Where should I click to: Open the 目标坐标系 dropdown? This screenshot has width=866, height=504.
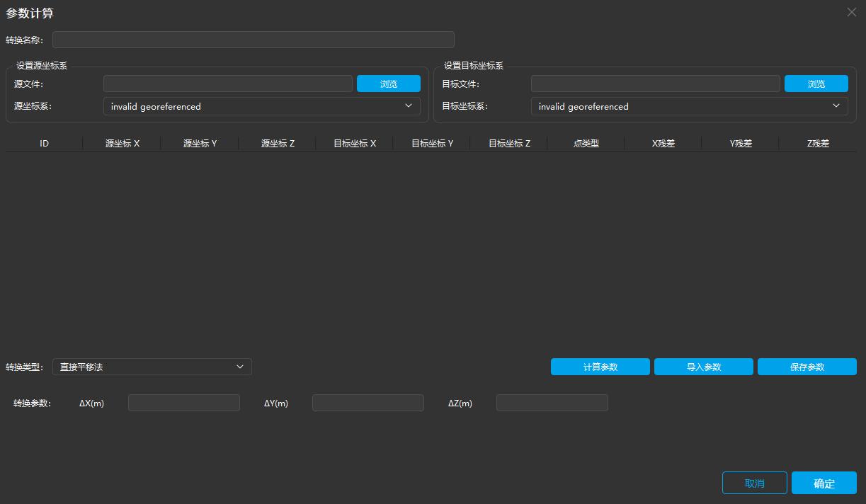coord(690,106)
